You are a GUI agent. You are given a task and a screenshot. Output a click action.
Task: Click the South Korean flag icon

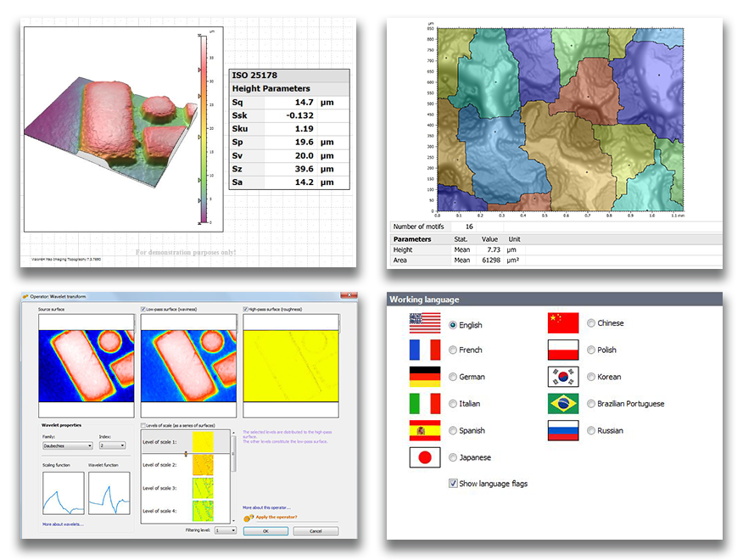563,377
